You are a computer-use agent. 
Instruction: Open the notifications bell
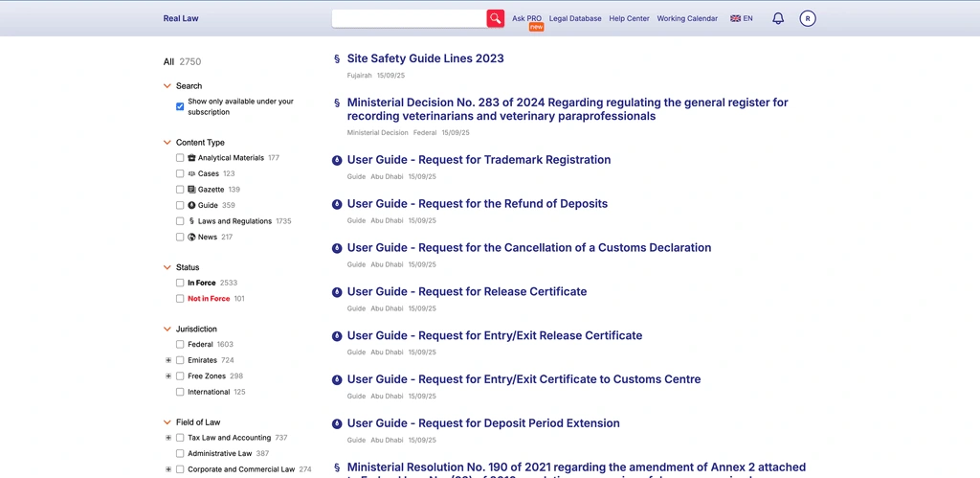click(778, 19)
